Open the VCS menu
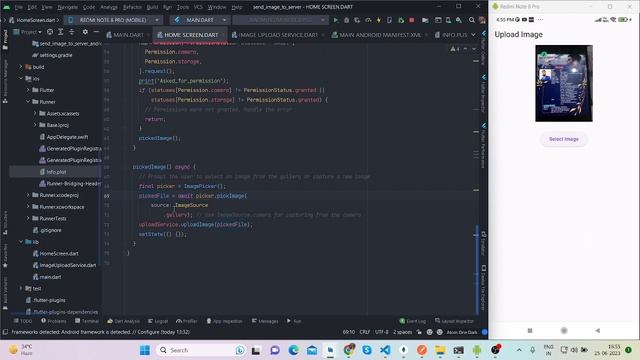This screenshot has width=640, height=360. pos(198,7)
